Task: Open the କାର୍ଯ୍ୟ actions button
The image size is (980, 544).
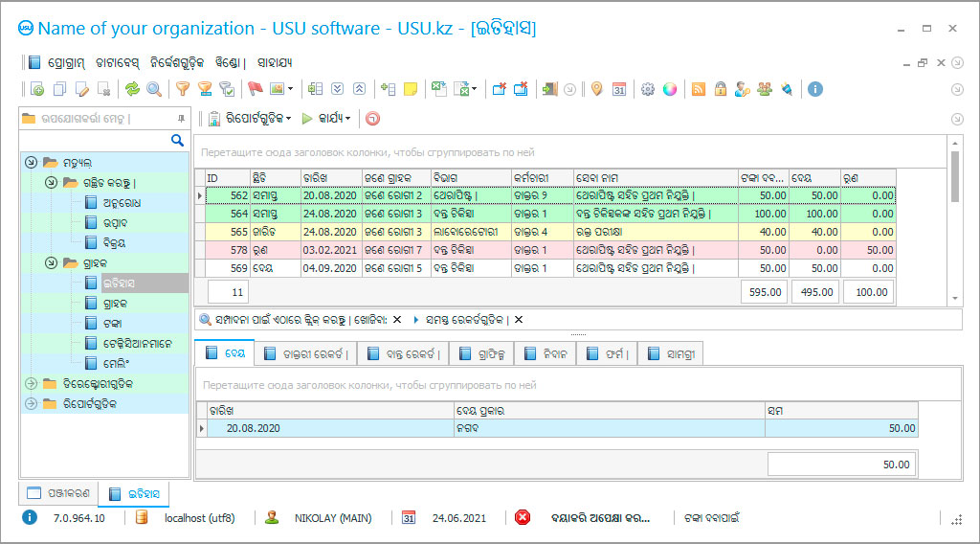Action: 326,119
